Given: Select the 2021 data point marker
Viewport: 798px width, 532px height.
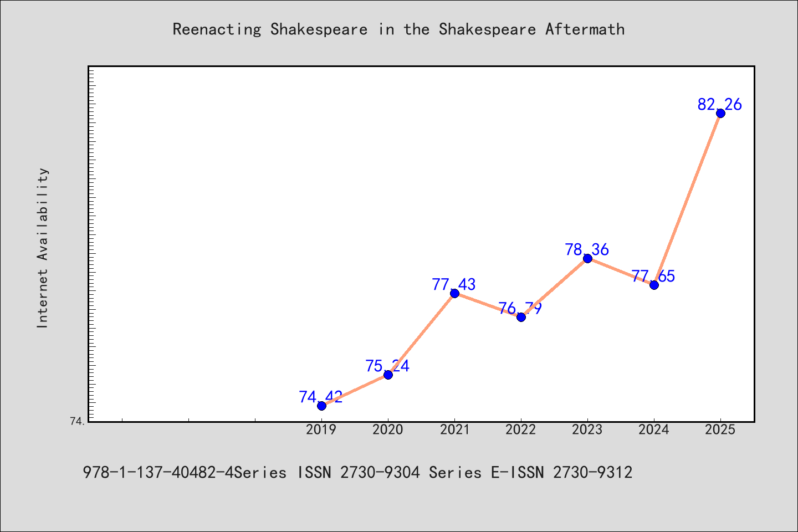Looking at the screenshot, I should (454, 293).
